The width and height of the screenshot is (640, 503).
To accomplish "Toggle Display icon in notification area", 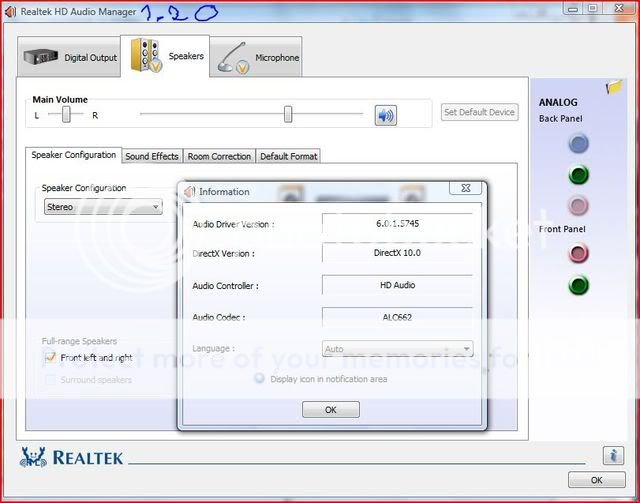I will [x=260, y=378].
